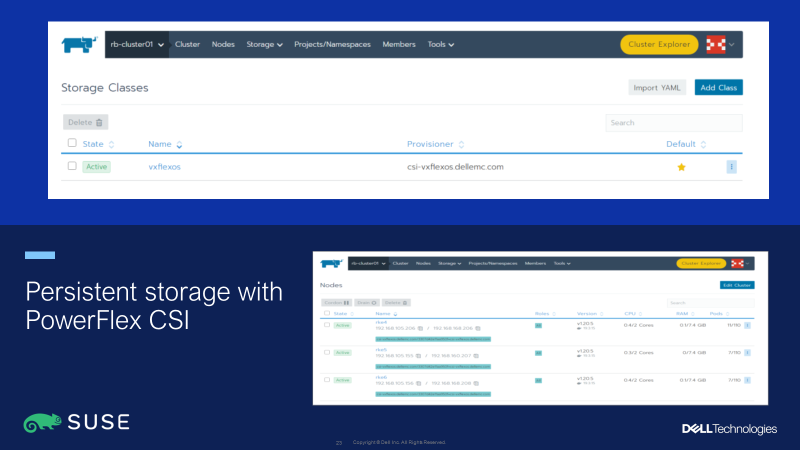Image resolution: width=800 pixels, height=450 pixels.
Task: Click Cluster Explorer in Storage Classes view
Action: click(659, 44)
